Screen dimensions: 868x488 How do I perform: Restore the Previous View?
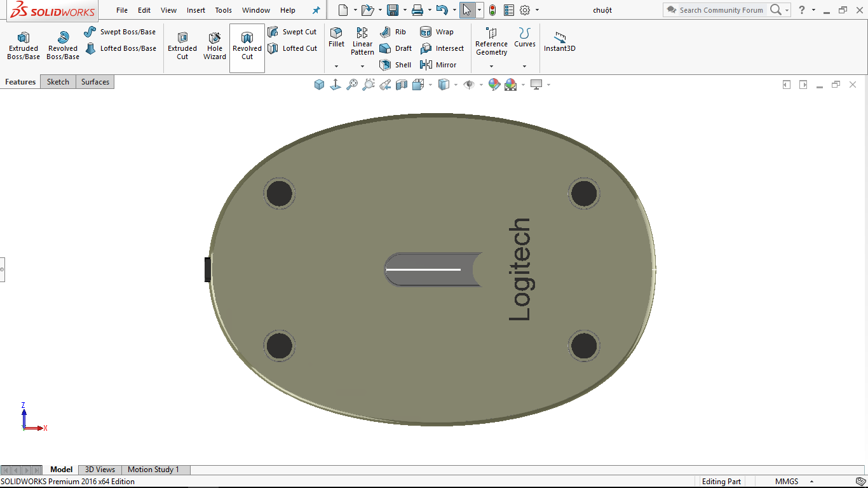[385, 85]
